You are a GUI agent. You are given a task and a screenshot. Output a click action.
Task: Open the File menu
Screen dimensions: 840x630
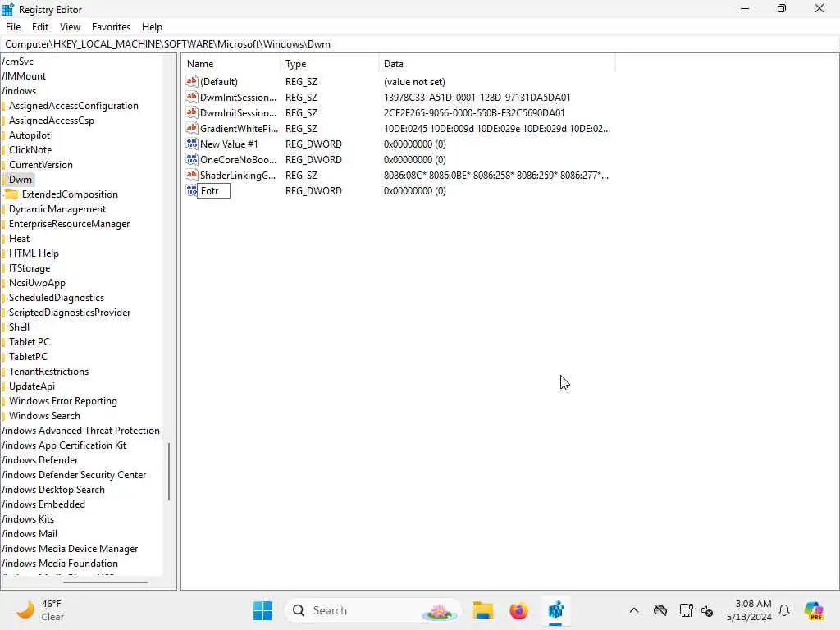coord(13,27)
